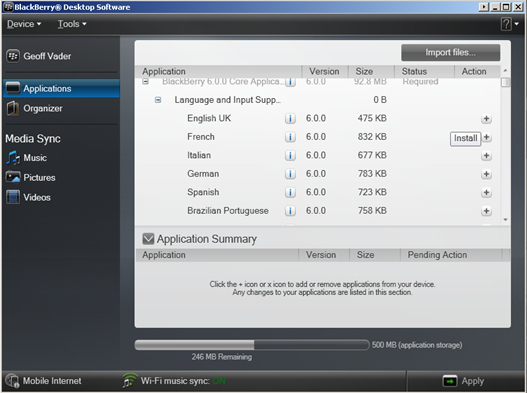Click Mobile Internet in the status bar
527x393 pixels.
[x=44, y=381]
